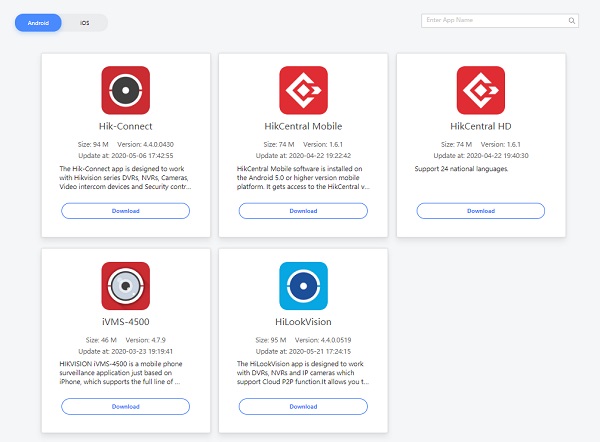
Task: Click the HikCentral HD app icon
Action: (x=481, y=90)
